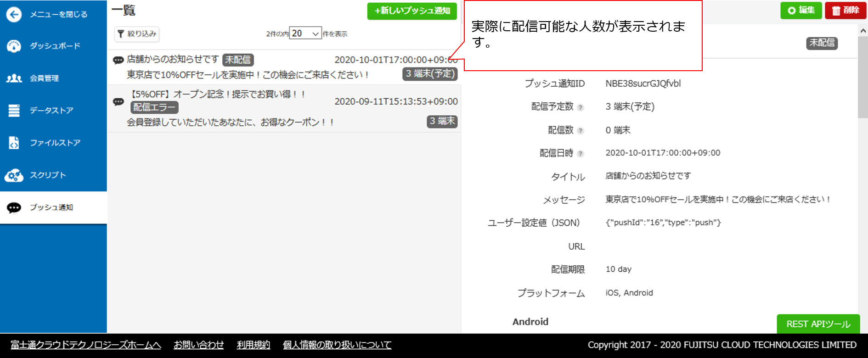The height and width of the screenshot is (358, 868).
Task: Open the ダッシュボード gauge icon
Action: coord(14,46)
